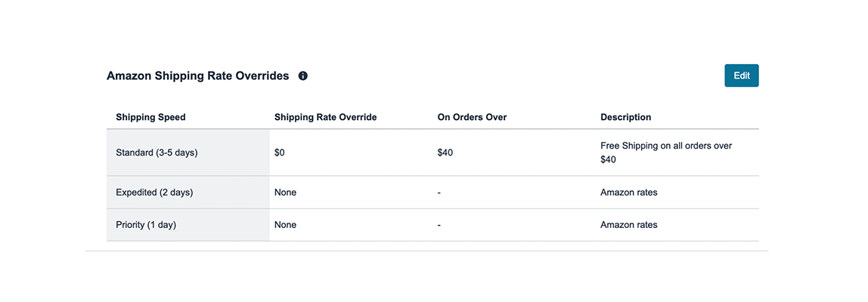The width and height of the screenshot is (868, 302).
Task: Select the Shipping Speed column header
Action: point(150,117)
